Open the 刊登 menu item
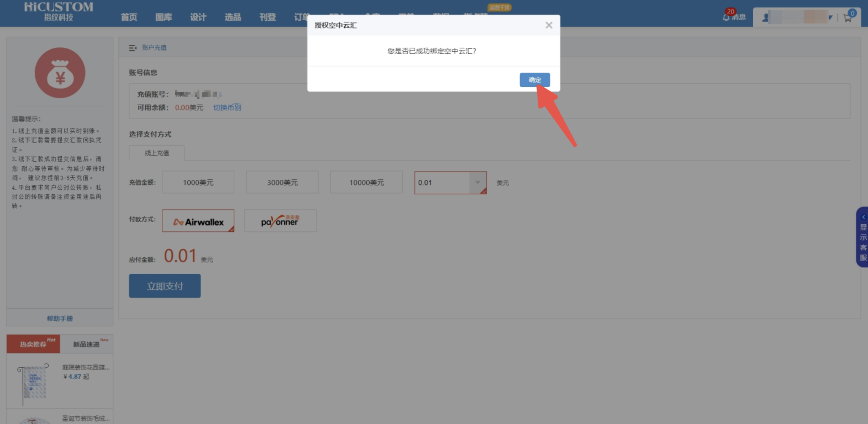The height and width of the screenshot is (424, 868). click(267, 17)
